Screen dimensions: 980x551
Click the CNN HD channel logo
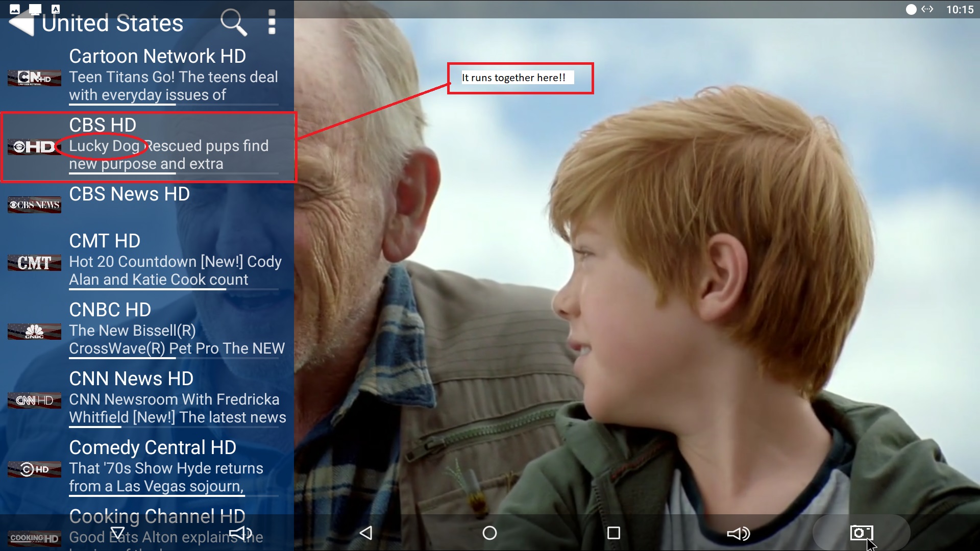(x=34, y=400)
